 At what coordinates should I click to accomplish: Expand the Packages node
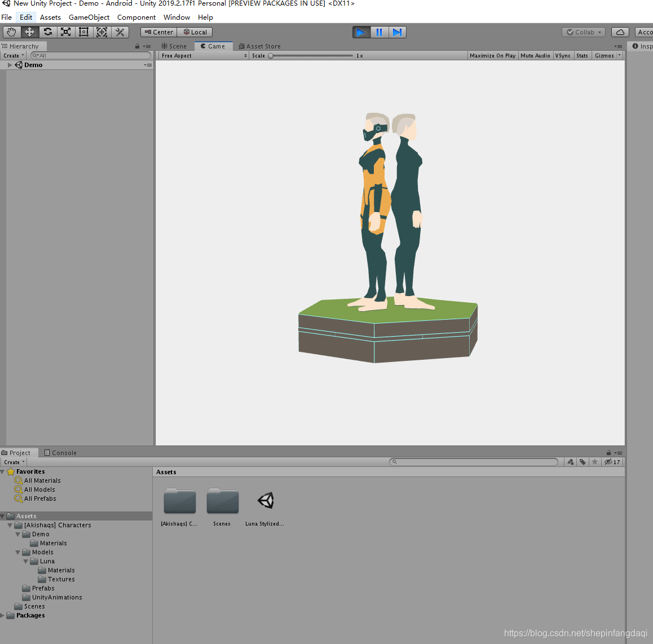(3, 615)
